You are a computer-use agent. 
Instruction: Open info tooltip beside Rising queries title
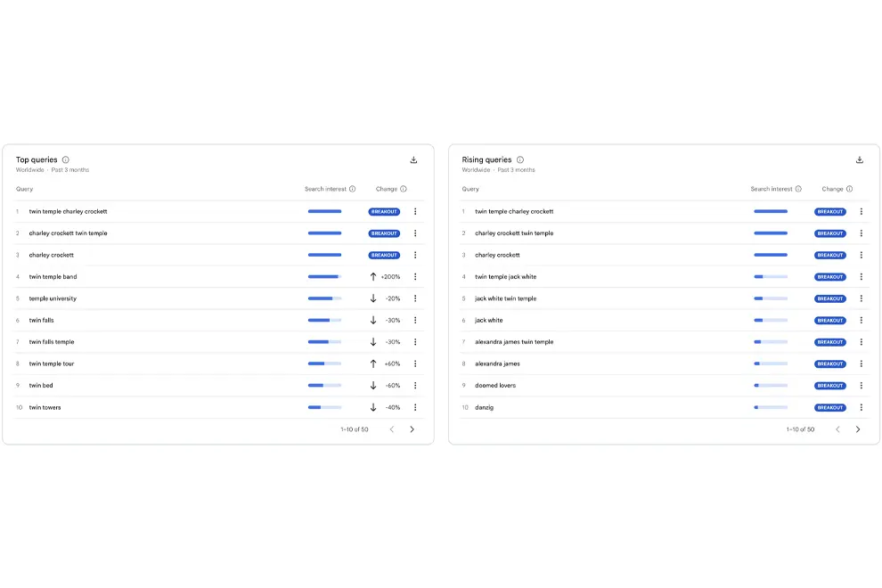[x=520, y=159]
